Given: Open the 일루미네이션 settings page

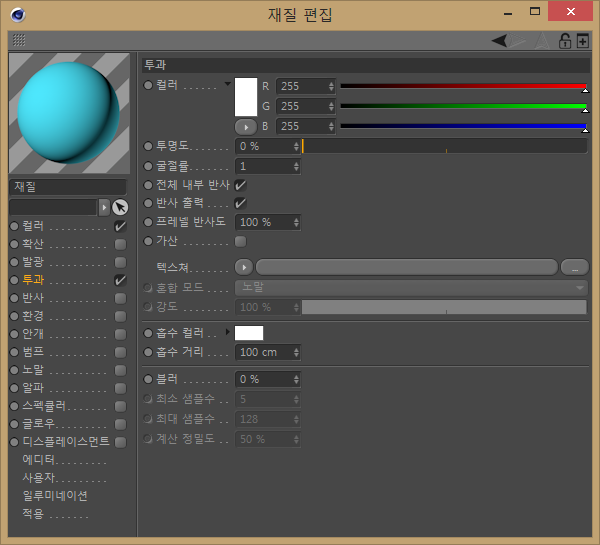Looking at the screenshot, I should click(x=55, y=495).
